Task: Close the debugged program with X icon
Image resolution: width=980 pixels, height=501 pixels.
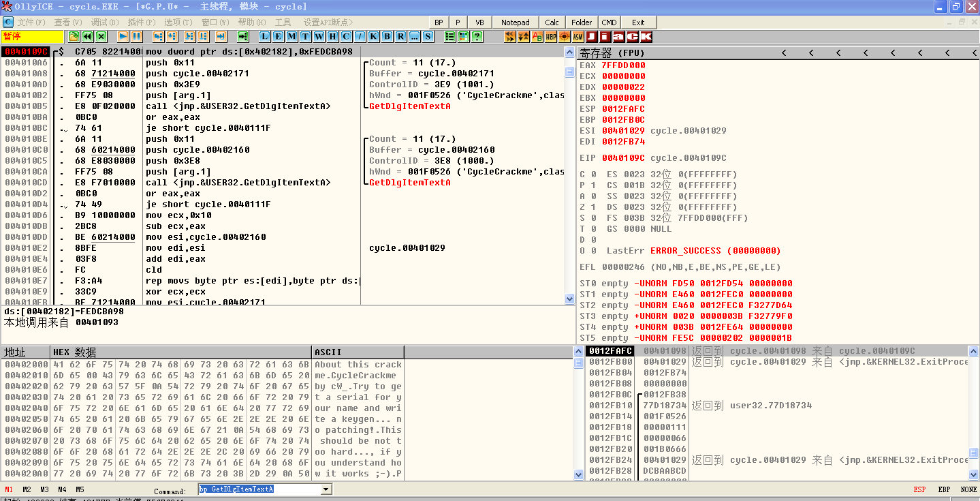Action: [x=101, y=36]
